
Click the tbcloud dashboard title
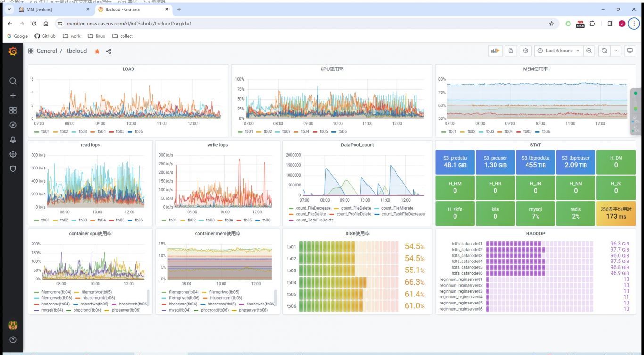77,51
